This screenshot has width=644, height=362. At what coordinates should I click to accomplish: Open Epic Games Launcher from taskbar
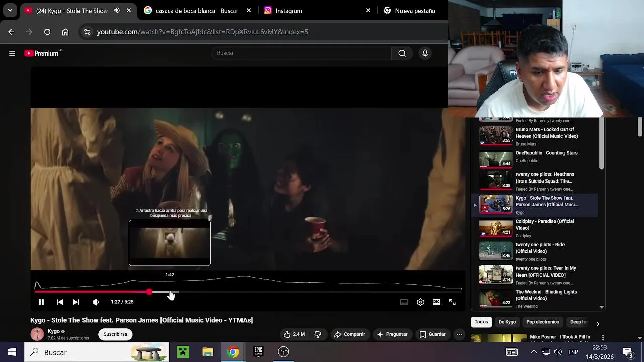click(x=258, y=352)
